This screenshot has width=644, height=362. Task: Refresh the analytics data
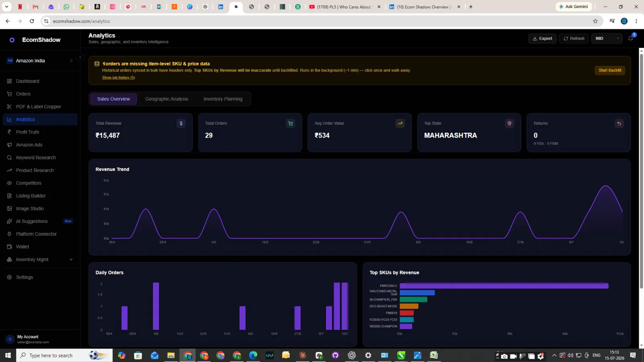[574, 39]
